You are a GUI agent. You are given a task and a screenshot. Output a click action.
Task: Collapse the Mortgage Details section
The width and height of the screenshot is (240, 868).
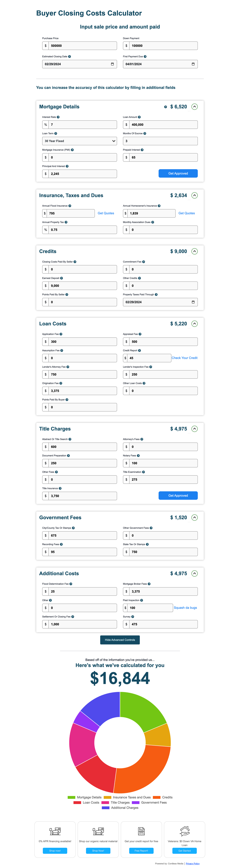194,107
